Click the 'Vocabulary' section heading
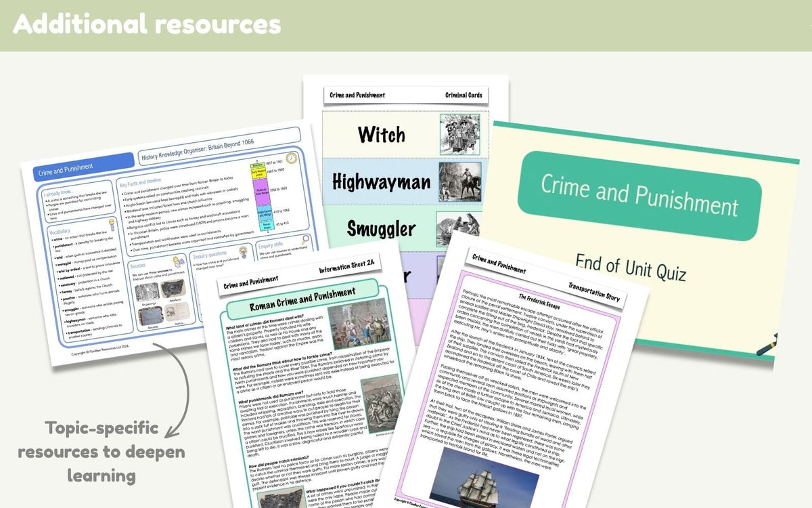 tap(60, 232)
